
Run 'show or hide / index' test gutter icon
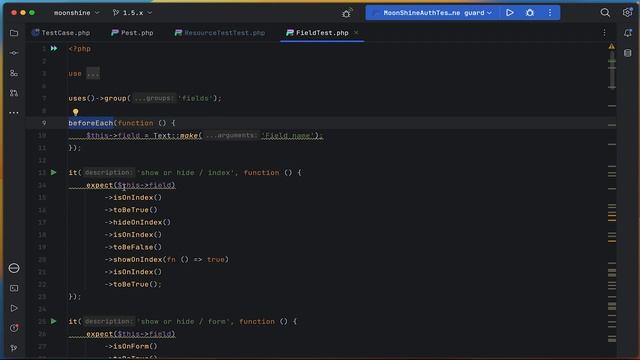[53, 173]
